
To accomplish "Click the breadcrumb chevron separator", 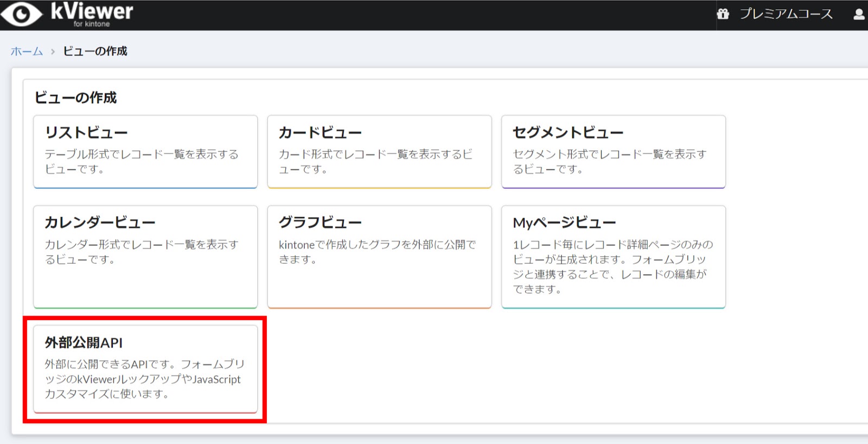I will point(53,52).
